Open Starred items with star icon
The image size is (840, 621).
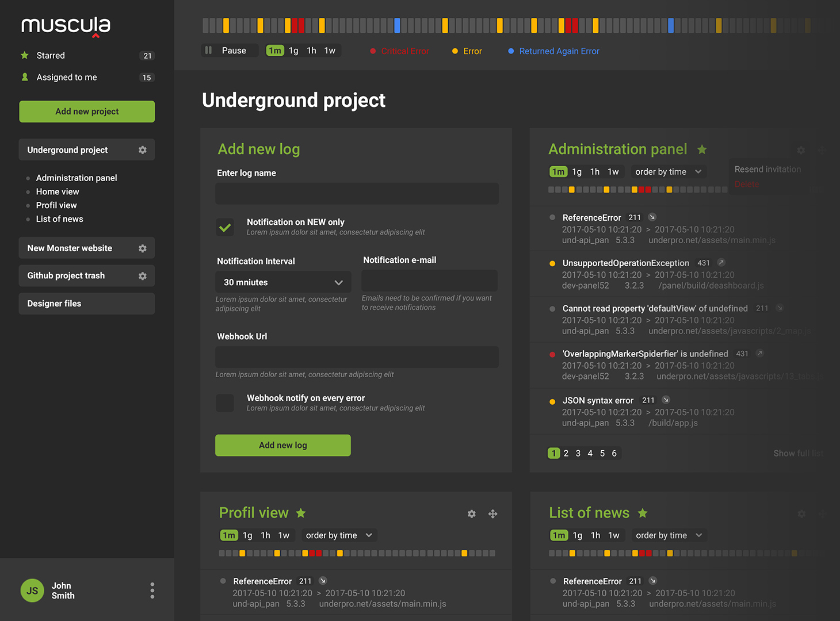(x=25, y=55)
